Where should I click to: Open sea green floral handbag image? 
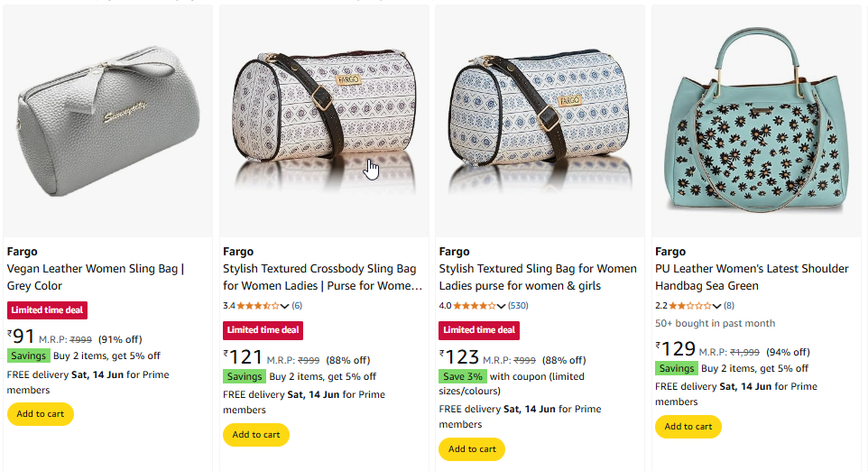click(756, 122)
